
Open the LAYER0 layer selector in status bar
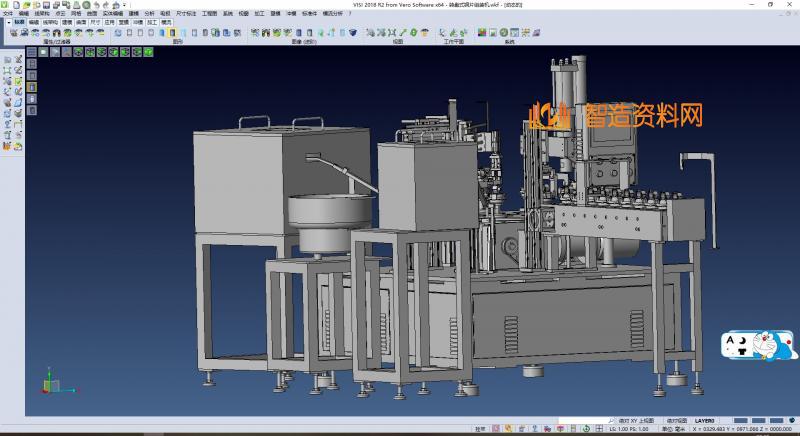704,421
